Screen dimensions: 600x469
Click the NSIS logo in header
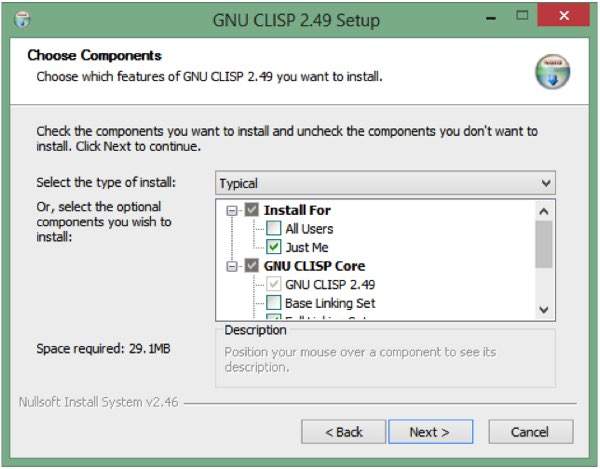(x=551, y=71)
